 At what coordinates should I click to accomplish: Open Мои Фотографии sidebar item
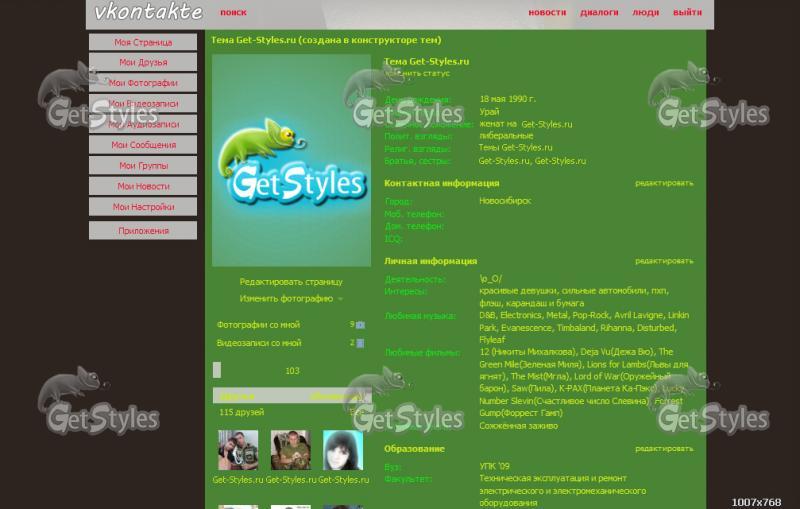click(143, 83)
